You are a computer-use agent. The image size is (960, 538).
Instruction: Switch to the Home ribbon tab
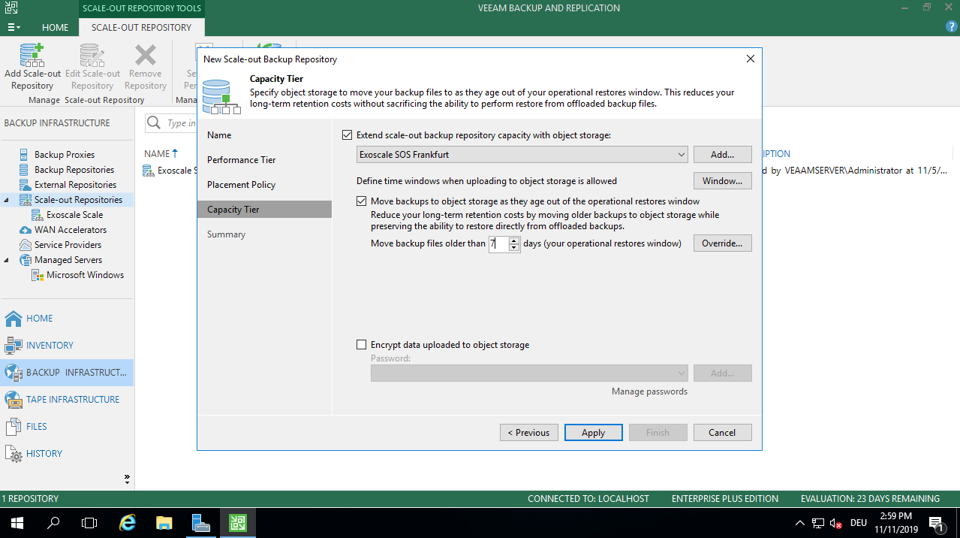(x=55, y=27)
